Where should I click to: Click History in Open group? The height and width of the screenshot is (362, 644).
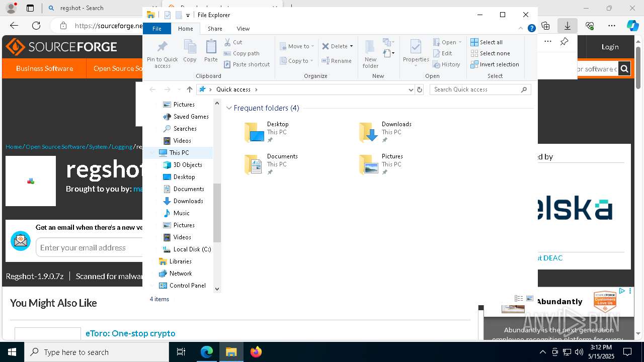(446, 64)
